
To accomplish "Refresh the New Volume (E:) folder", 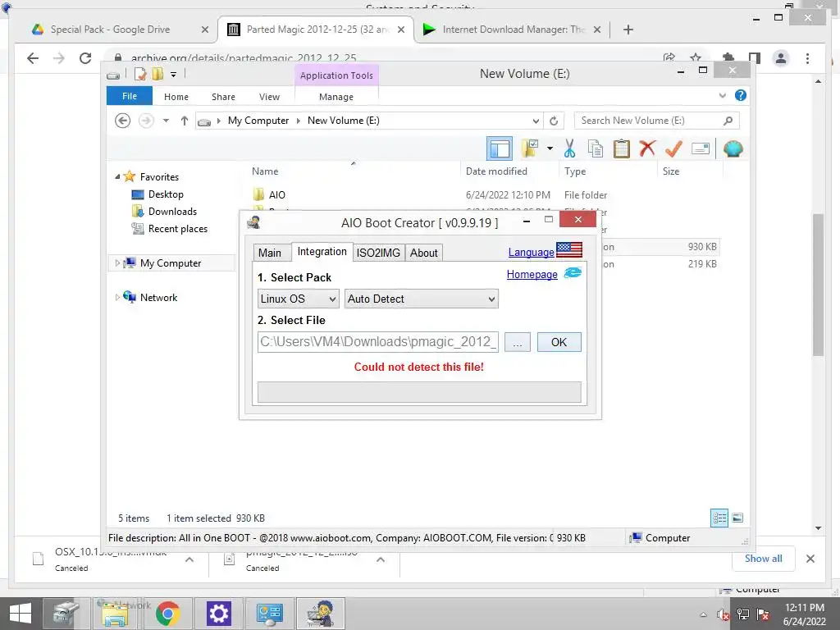I will [554, 121].
